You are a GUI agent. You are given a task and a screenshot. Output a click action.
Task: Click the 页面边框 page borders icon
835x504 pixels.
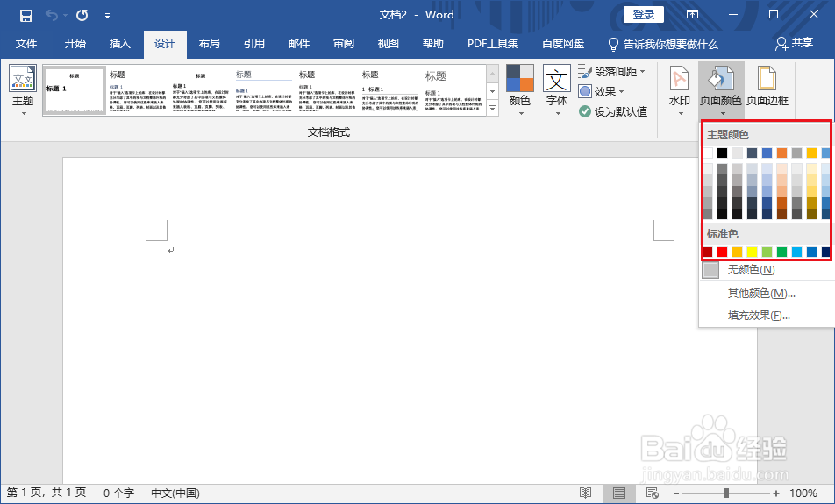[767, 86]
